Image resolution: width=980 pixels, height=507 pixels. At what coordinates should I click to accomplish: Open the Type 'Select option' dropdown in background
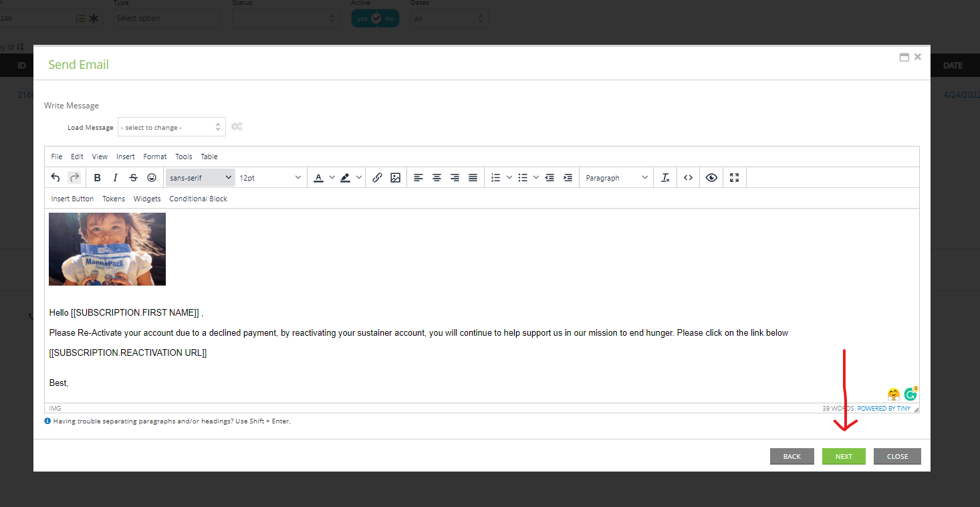[x=167, y=18]
